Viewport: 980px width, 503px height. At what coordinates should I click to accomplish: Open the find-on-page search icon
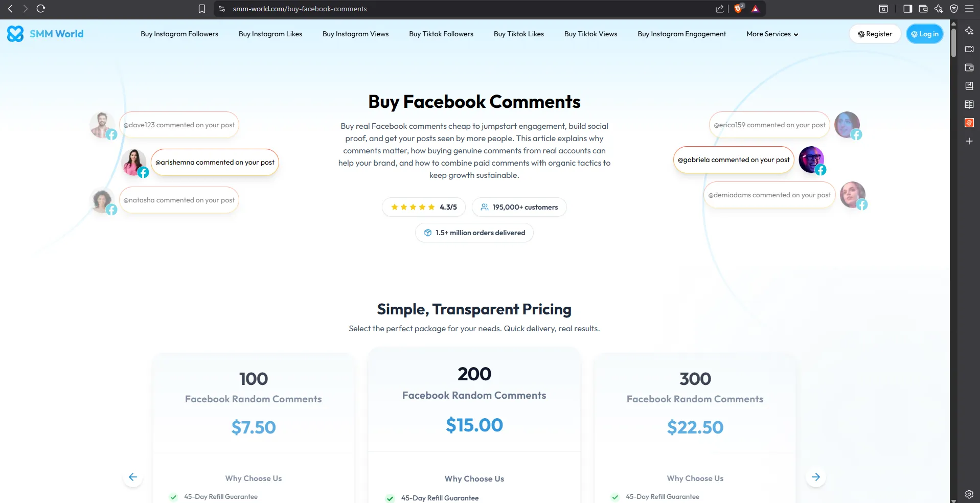(x=883, y=9)
